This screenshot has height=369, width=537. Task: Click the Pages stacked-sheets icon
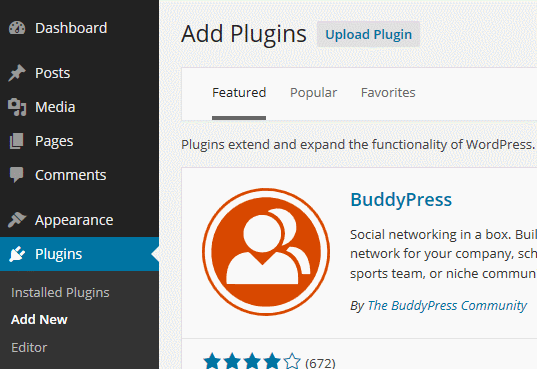coord(16,141)
